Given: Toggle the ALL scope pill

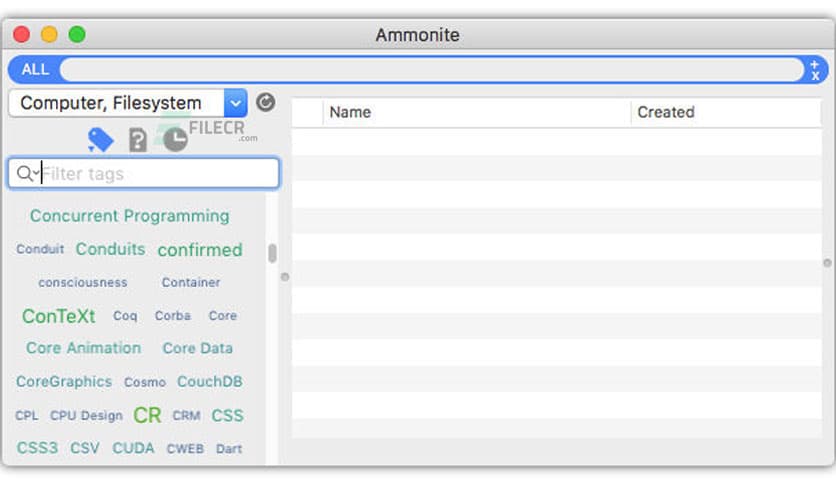Looking at the screenshot, I should (x=35, y=69).
